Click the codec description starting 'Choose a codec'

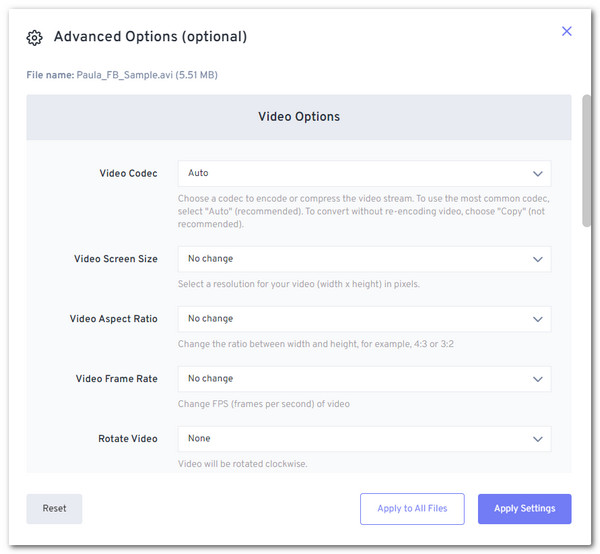pyautogui.click(x=364, y=211)
